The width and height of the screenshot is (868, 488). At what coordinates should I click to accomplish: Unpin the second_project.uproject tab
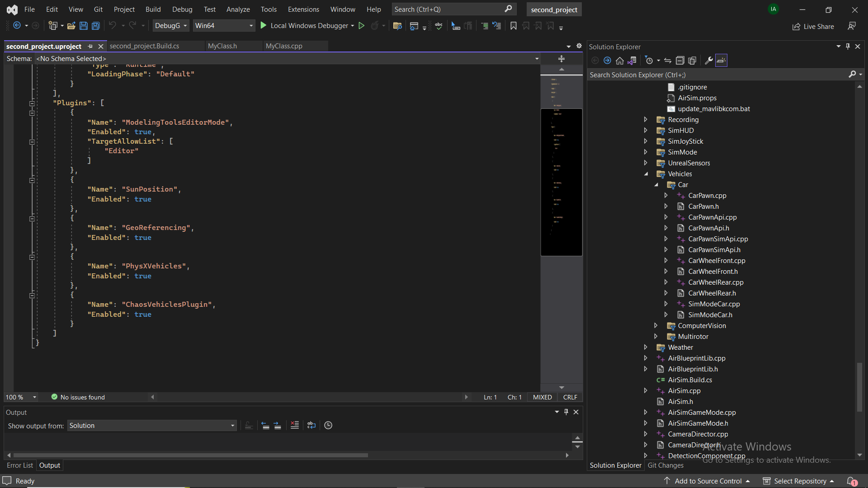pos(90,46)
